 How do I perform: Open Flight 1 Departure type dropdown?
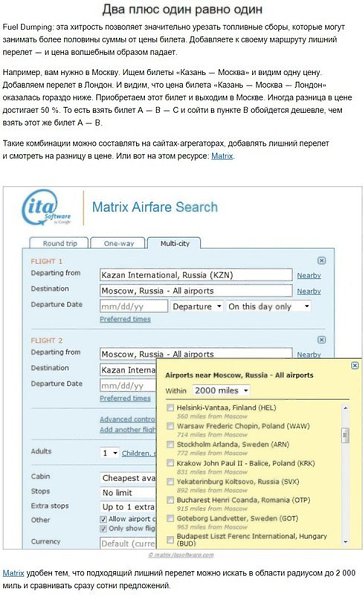pyautogui.click(x=197, y=307)
